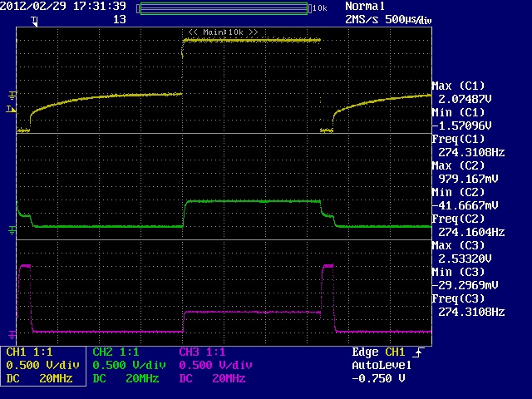
Task: Click the Main:10k zoom indicator
Action: click(224, 32)
